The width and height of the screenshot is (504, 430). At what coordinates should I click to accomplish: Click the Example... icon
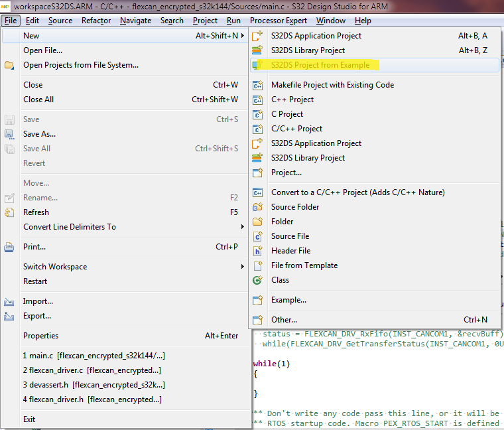coord(257,300)
